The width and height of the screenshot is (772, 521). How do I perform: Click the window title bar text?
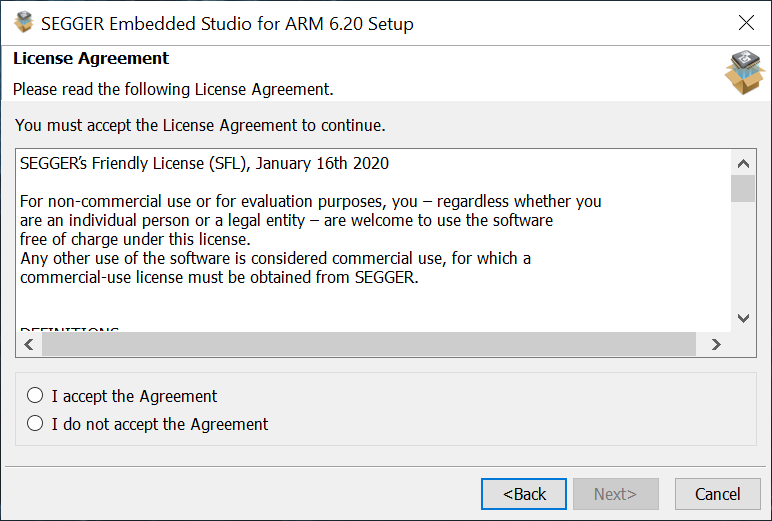(x=227, y=22)
